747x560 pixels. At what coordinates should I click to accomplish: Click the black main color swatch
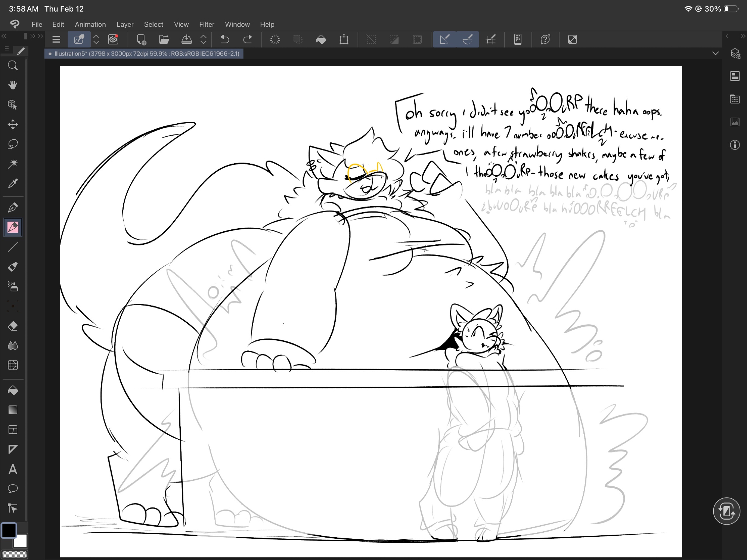point(9,530)
